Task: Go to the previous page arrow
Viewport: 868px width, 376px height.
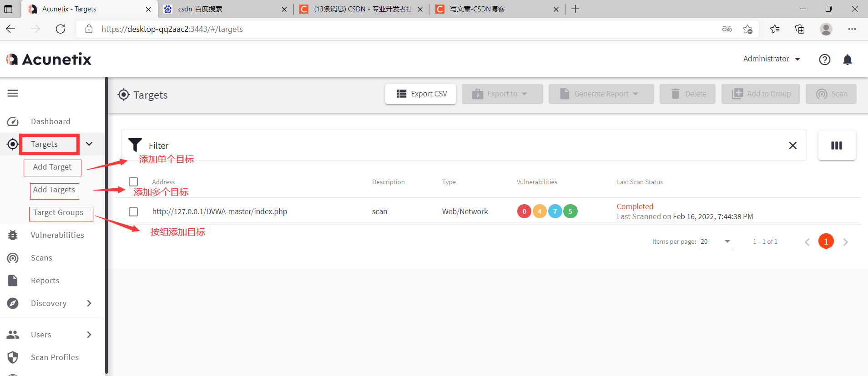Action: (x=807, y=242)
